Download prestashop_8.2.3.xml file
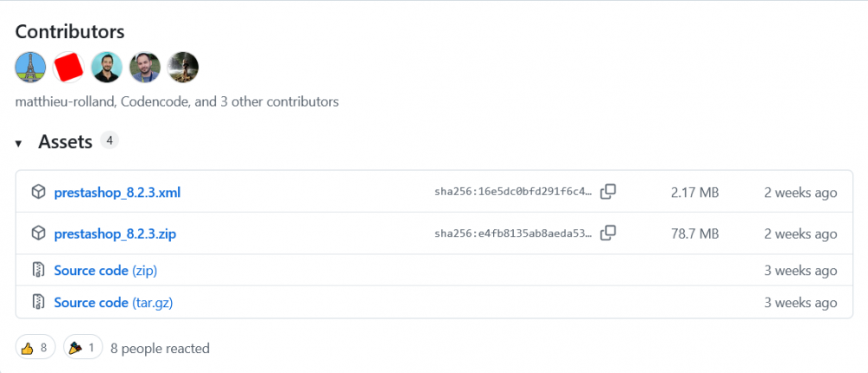Viewport: 868px width, 373px height. click(117, 192)
